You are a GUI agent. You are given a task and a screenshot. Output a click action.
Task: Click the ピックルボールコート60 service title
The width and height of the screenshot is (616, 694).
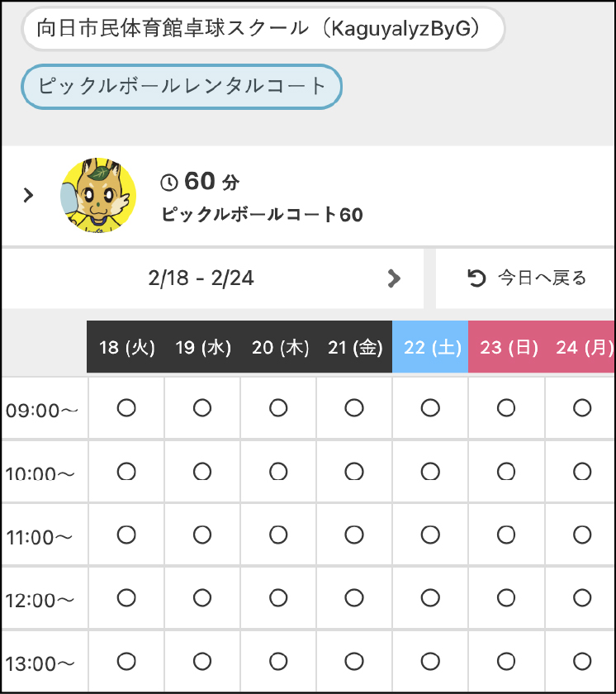[x=262, y=215]
